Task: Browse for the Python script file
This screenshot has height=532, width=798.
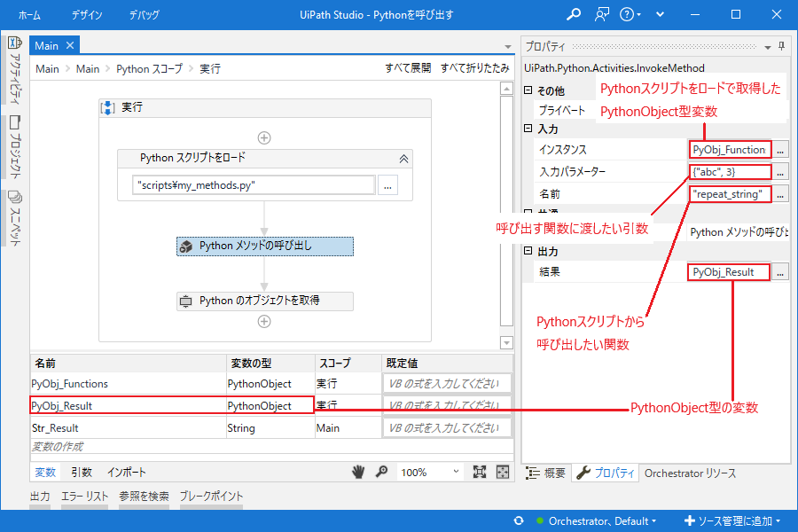Action: coord(387,185)
